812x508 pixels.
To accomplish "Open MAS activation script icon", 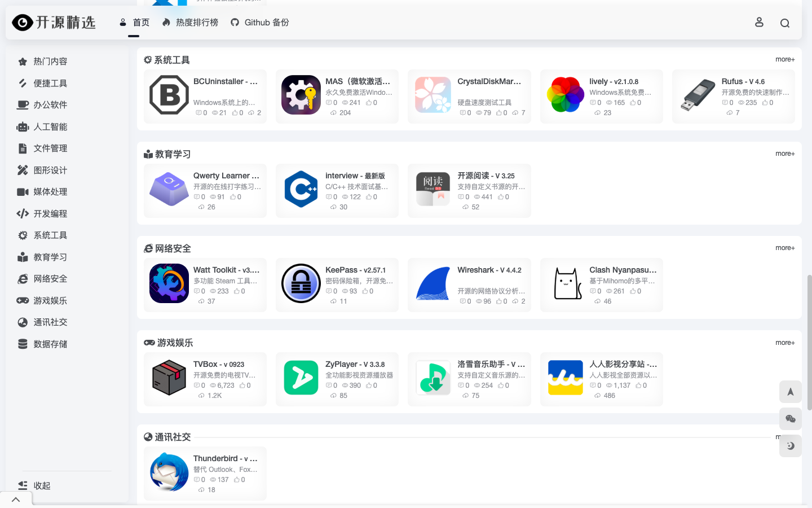I will (301, 95).
